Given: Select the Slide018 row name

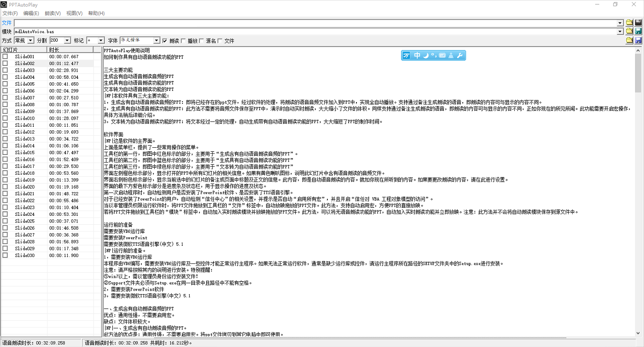Looking at the screenshot, I should click(x=25, y=173).
